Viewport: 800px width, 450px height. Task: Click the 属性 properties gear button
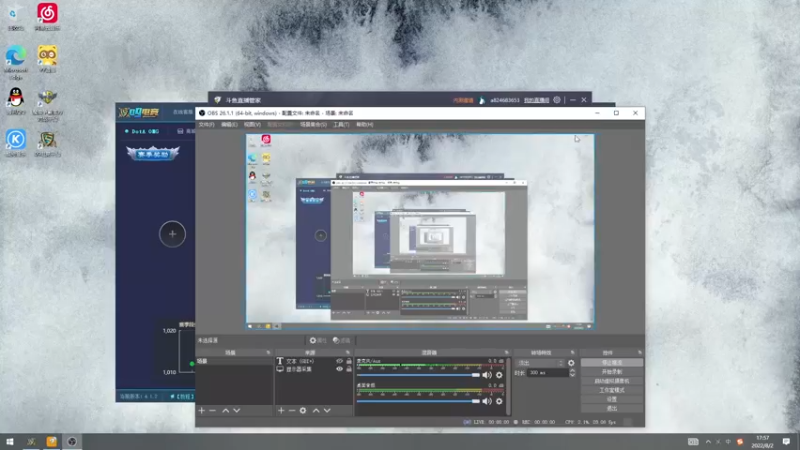(318, 340)
